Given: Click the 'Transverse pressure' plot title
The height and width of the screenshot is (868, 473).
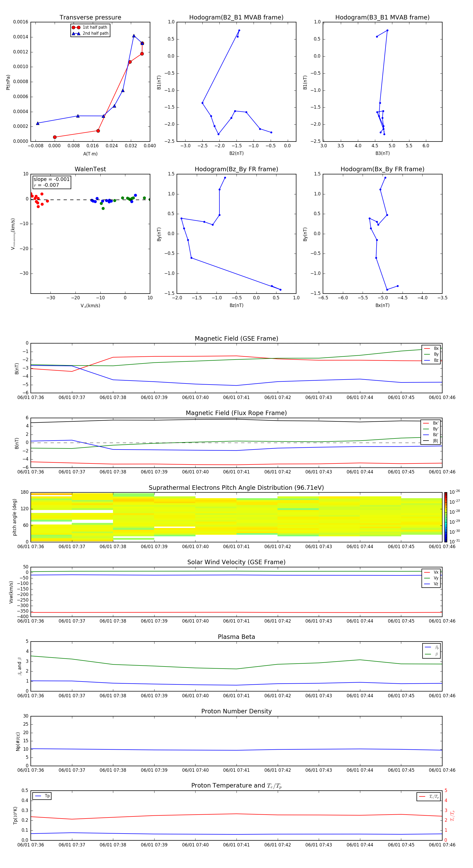Looking at the screenshot, I should [90, 18].
